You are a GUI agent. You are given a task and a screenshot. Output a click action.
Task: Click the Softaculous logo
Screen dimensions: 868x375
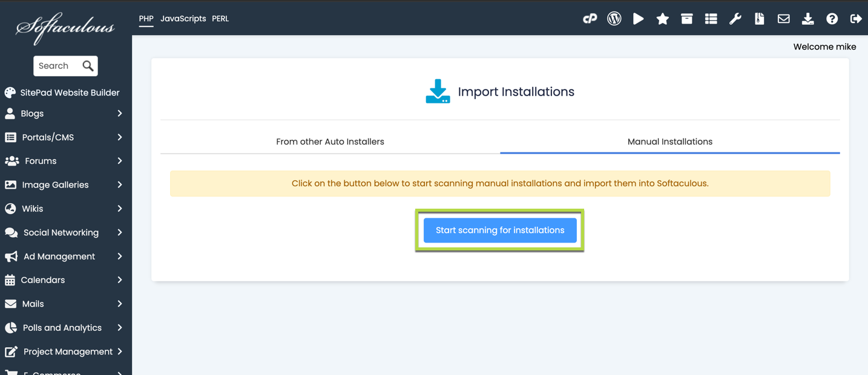point(65,28)
